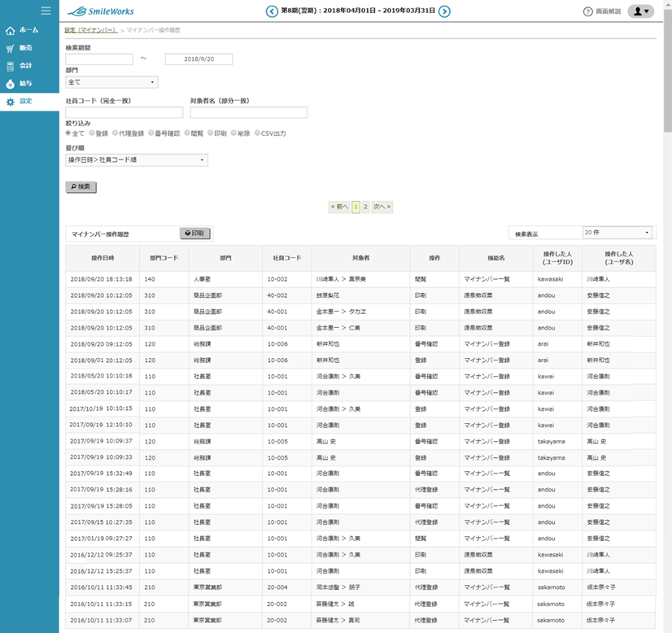672x633 pixels.
Task: Select the 代理登録 filter radio button
Action: pyautogui.click(x=115, y=133)
